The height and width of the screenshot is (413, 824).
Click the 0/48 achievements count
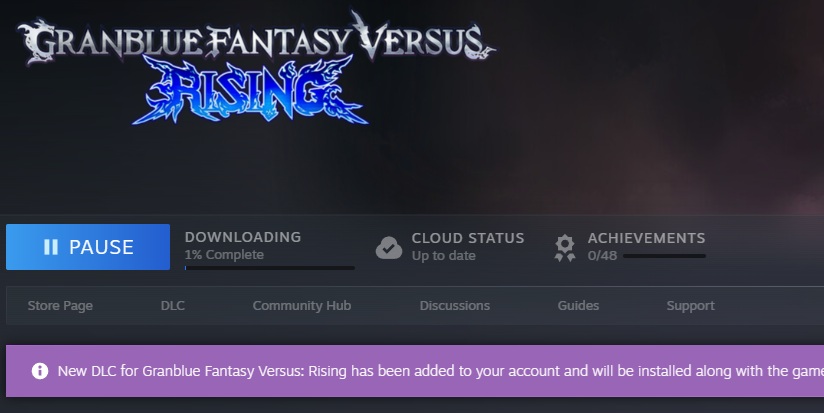(602, 256)
